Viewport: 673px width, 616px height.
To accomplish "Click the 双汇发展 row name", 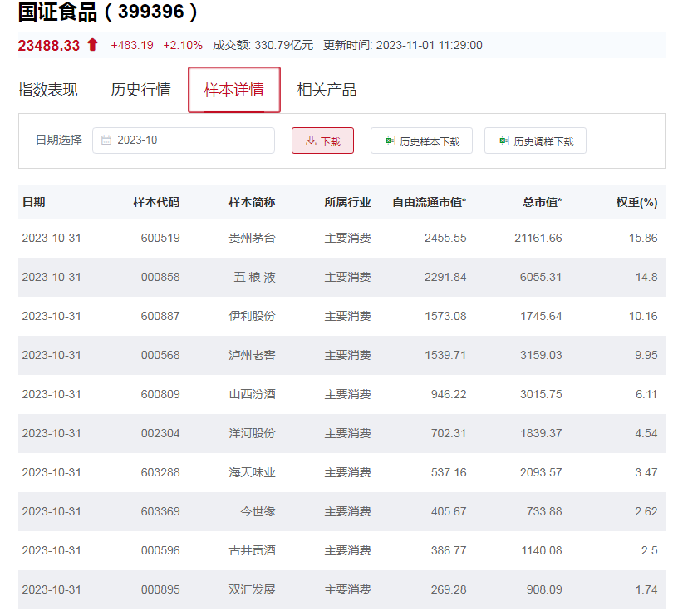I will (x=252, y=589).
